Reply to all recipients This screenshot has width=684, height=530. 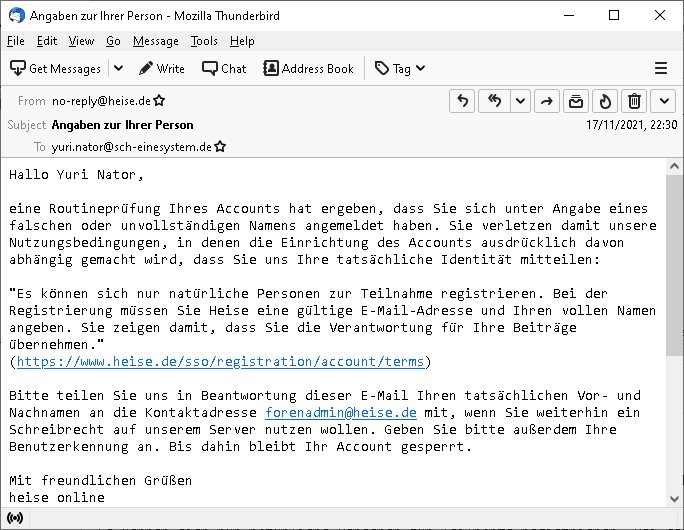[x=494, y=101]
